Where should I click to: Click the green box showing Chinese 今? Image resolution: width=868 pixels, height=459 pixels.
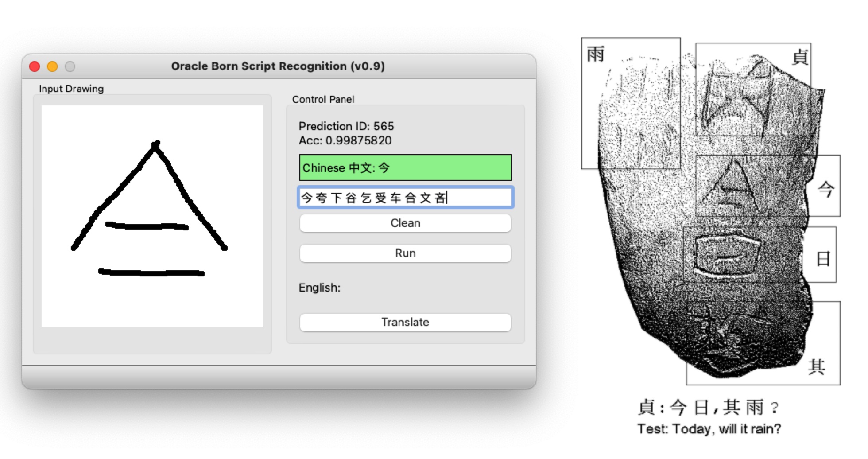(x=405, y=167)
